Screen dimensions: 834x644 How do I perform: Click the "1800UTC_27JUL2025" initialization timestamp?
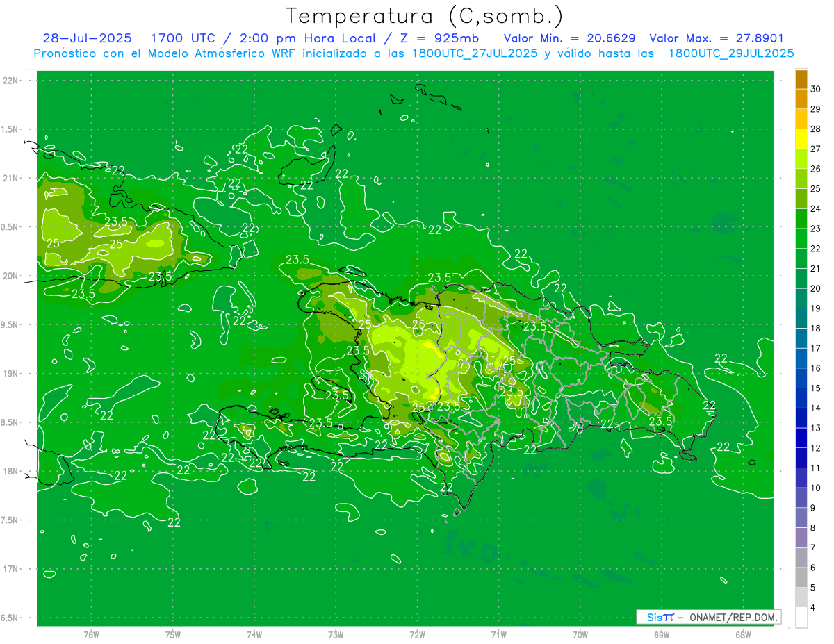[475, 53]
